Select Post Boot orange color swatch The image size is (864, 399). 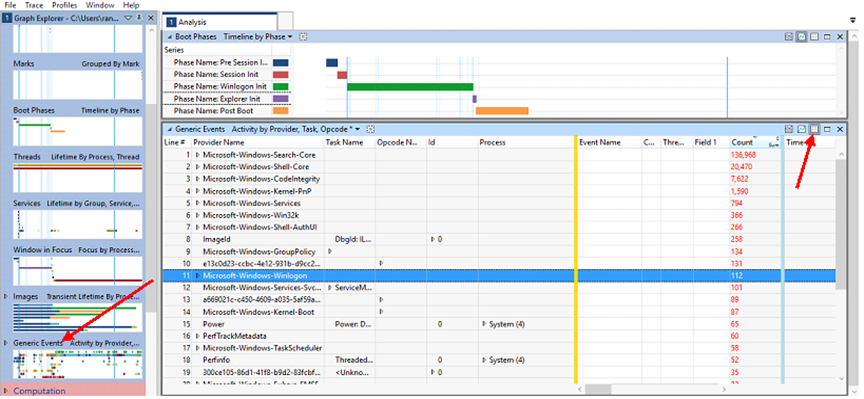click(281, 111)
